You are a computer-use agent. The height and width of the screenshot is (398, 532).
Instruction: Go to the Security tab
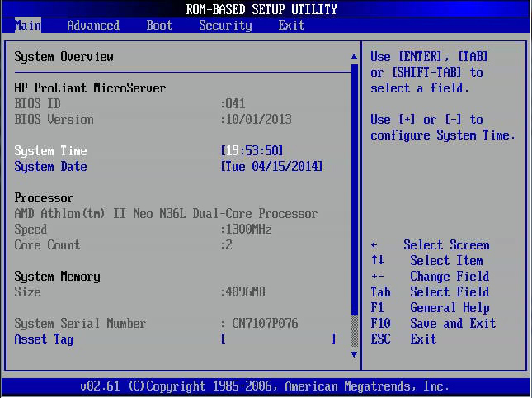point(226,26)
